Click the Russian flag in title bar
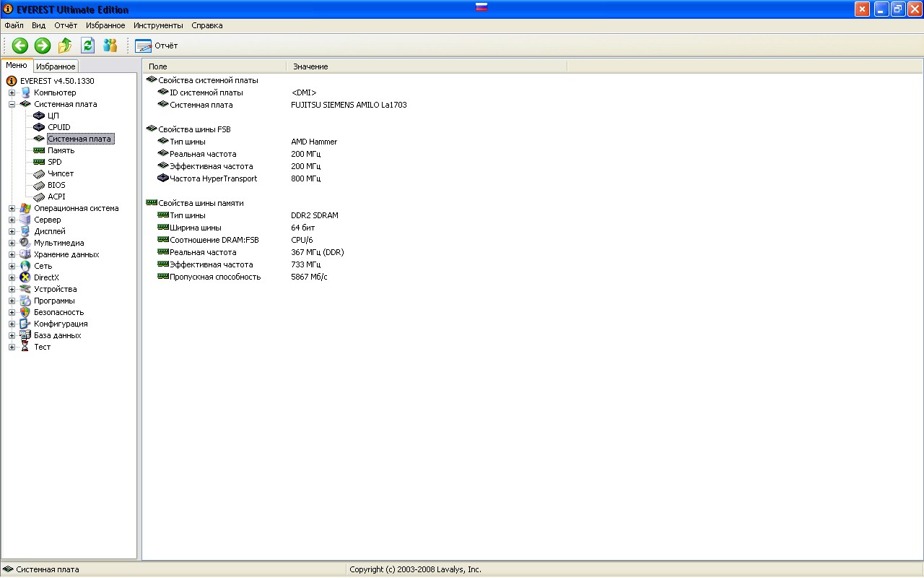 point(481,8)
